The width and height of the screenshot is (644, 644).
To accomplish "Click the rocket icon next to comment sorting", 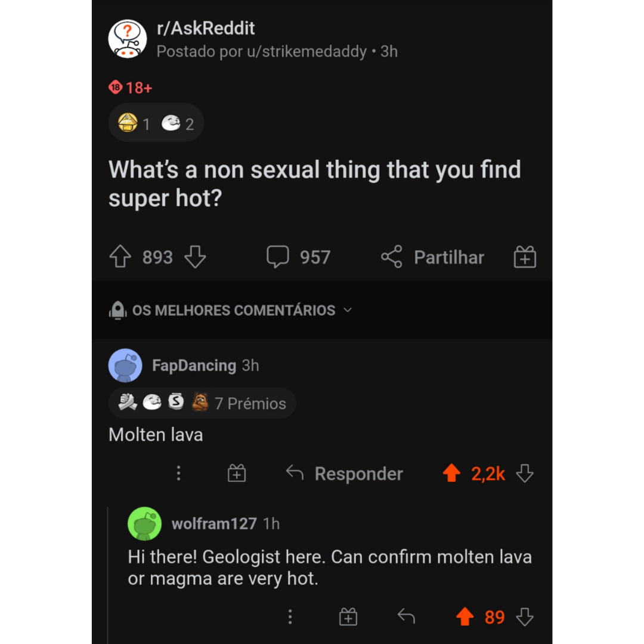I will (117, 309).
